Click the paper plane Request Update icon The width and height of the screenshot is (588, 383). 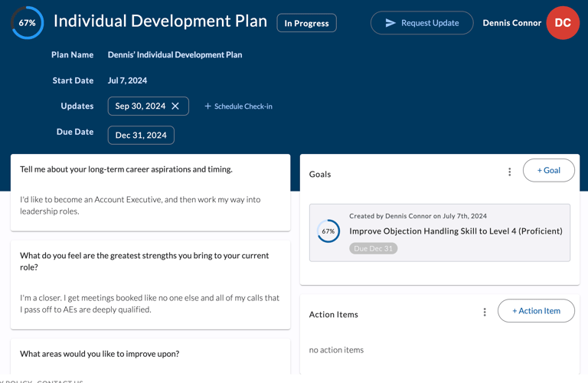coord(390,23)
